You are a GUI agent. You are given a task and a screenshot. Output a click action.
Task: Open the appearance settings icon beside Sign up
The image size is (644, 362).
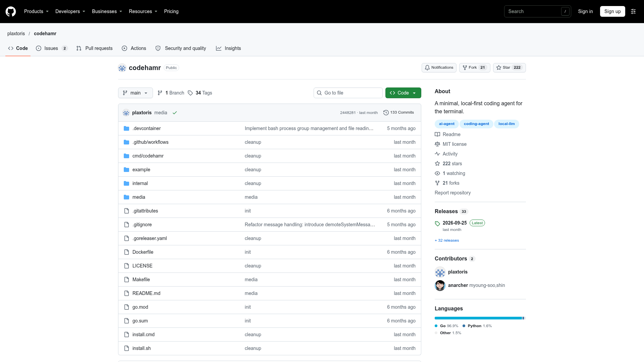coord(633,11)
